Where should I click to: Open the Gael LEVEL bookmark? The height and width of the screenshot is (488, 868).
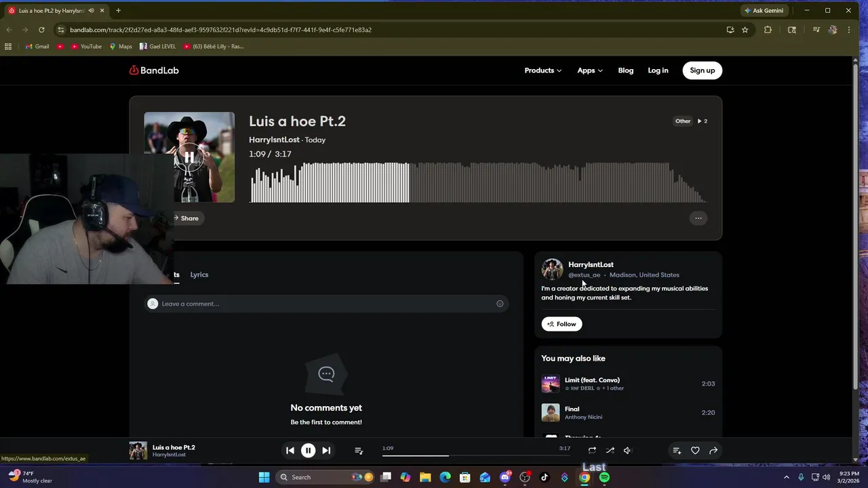[157, 47]
